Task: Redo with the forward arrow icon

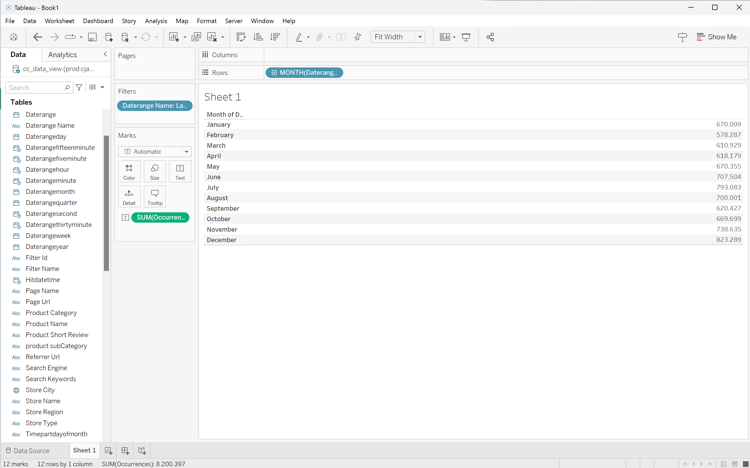Action: [54, 37]
